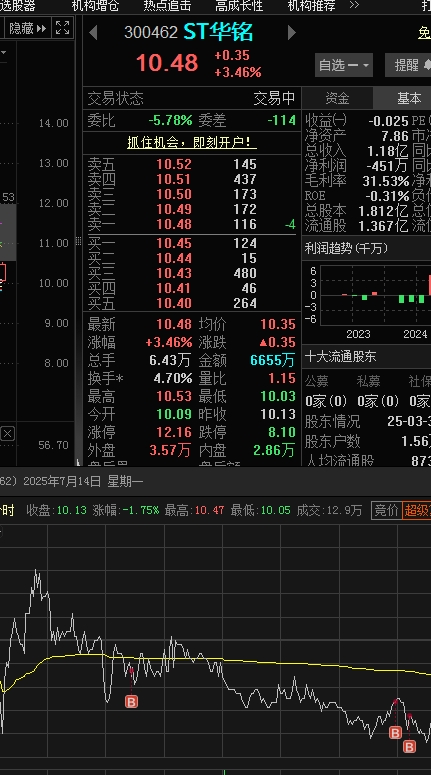
Task: Select the 机构增仓 menu item
Action: pyautogui.click(x=95, y=5)
